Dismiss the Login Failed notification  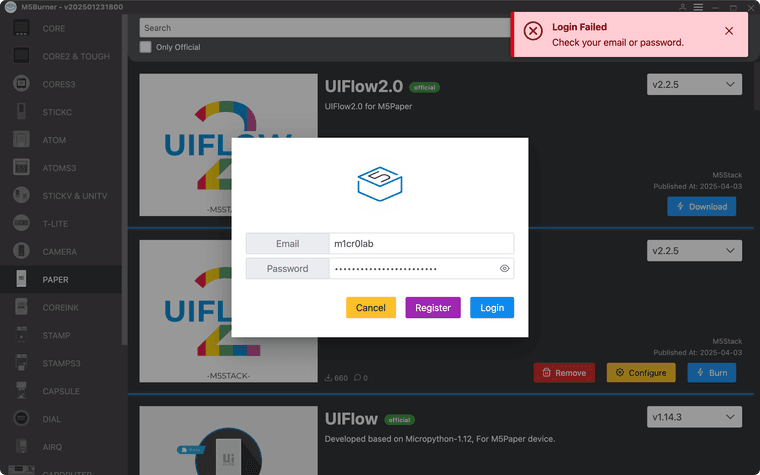point(728,31)
